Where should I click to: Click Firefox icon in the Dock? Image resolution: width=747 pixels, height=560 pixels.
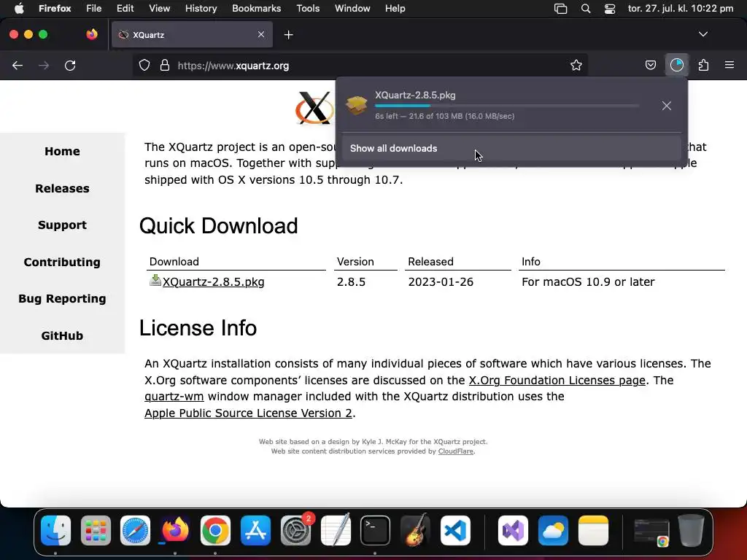pos(175,531)
